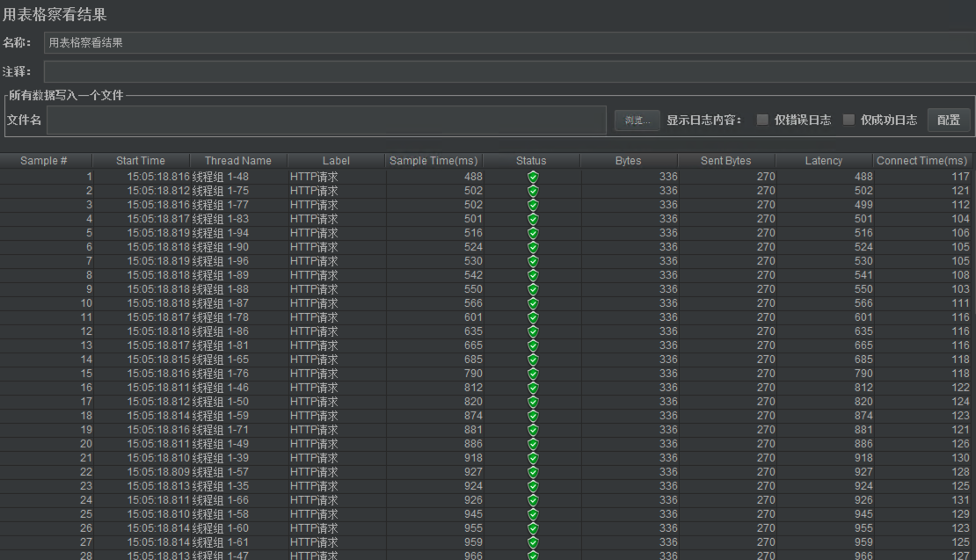Image resolution: width=976 pixels, height=560 pixels.
Task: Open the 配置 configuration button
Action: coord(949,120)
